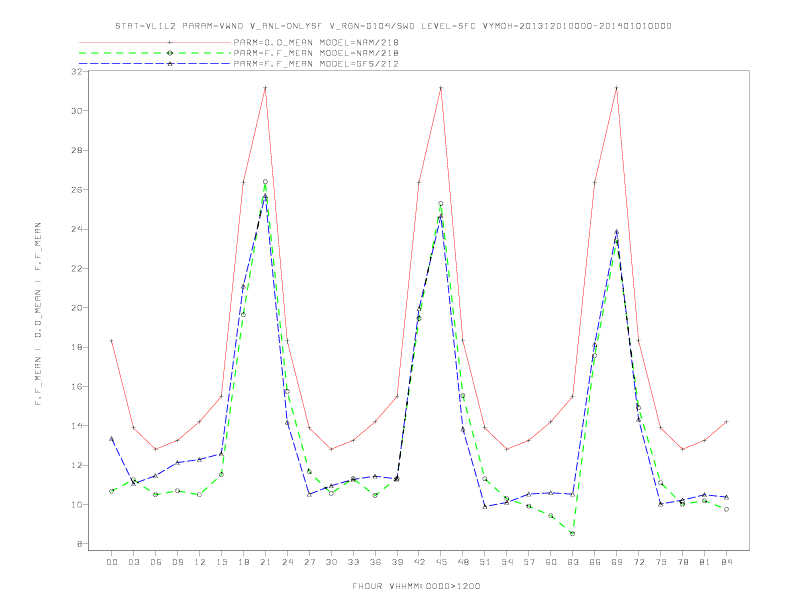This screenshot has height=612, width=792.
Task: Click x-axis tick label 78
Action: (x=682, y=562)
